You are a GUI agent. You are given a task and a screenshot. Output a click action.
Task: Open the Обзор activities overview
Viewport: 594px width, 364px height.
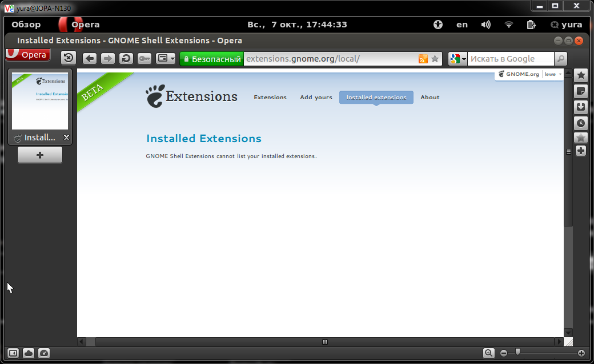[26, 25]
